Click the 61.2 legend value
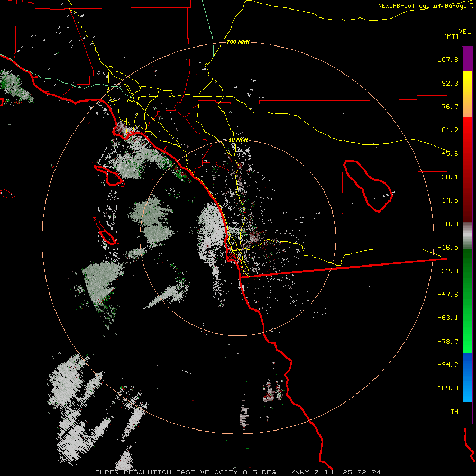Screen dimensions: 476x476 click(450, 130)
